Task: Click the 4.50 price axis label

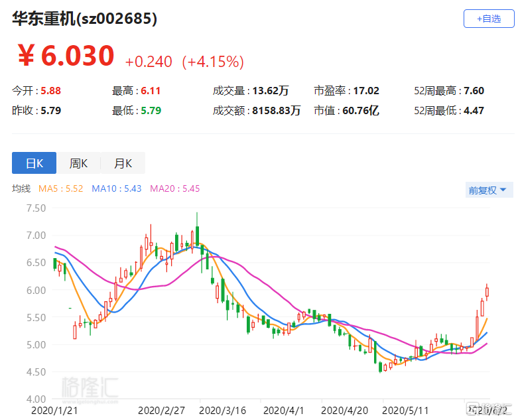Action: [36, 372]
